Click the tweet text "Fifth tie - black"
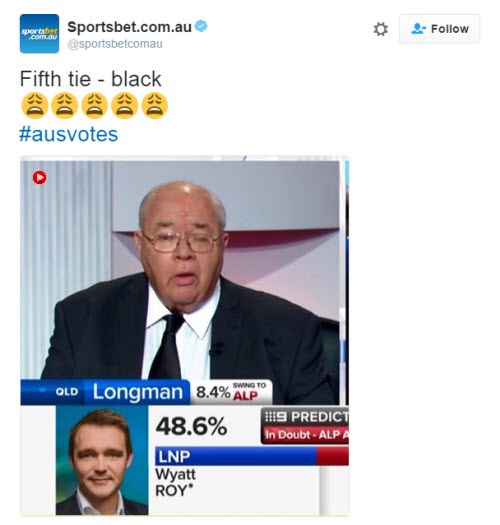The width and height of the screenshot is (500, 525). [90, 79]
